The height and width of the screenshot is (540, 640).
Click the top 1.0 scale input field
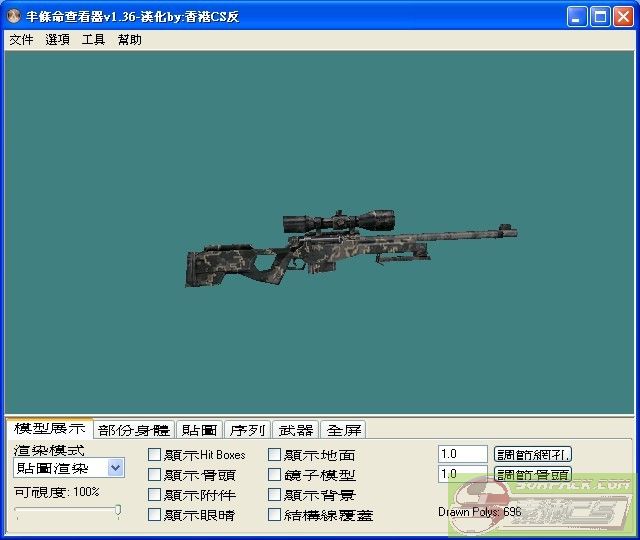462,454
